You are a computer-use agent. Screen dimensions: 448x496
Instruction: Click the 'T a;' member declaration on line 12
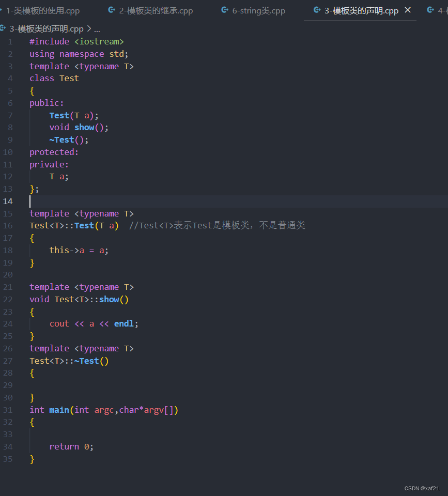click(59, 177)
